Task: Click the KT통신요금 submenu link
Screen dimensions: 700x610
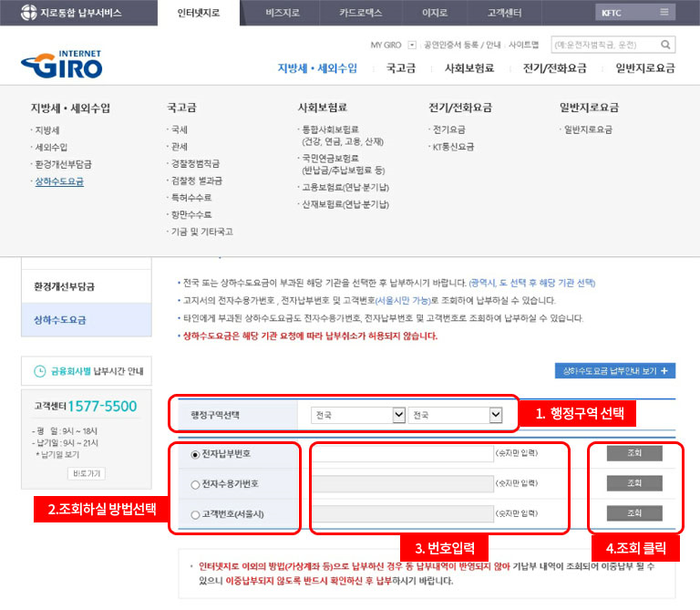Action: [454, 147]
